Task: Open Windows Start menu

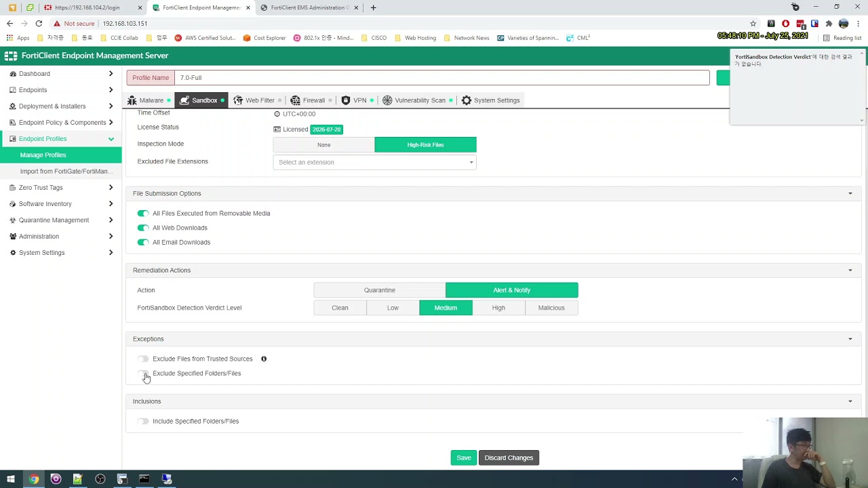Action: point(11,479)
